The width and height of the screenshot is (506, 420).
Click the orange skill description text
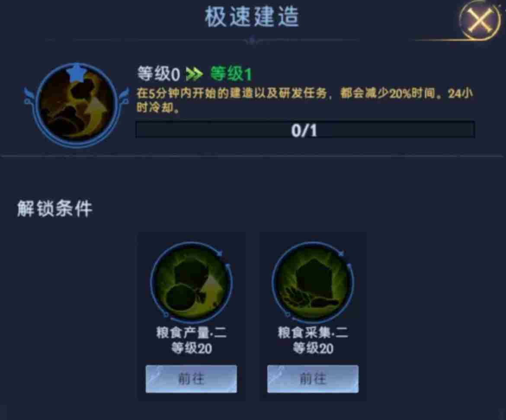304,100
